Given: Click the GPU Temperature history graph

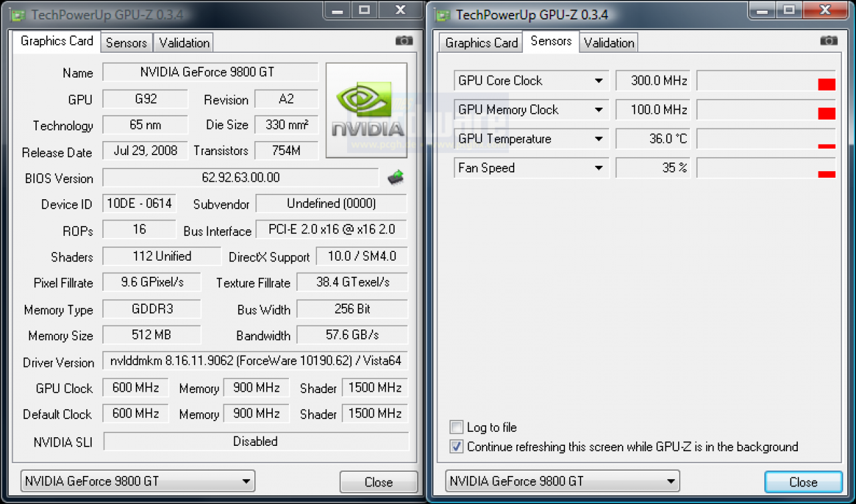Looking at the screenshot, I should [766, 139].
